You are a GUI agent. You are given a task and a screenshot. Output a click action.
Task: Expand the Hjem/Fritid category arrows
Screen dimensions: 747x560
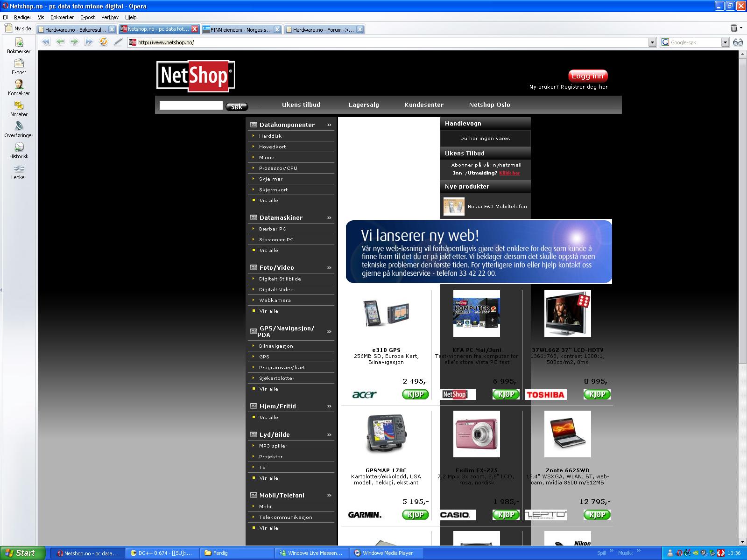329,406
